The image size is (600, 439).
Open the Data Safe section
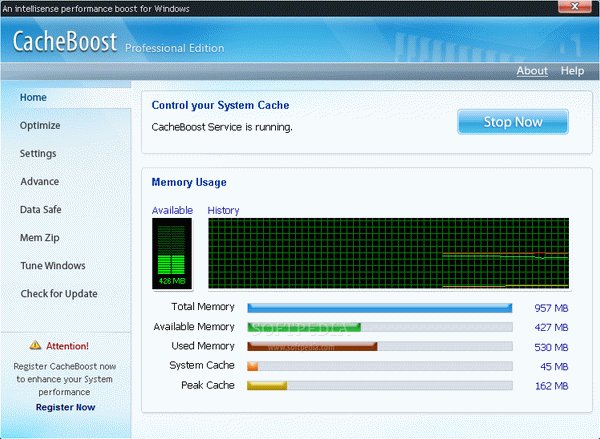click(41, 209)
